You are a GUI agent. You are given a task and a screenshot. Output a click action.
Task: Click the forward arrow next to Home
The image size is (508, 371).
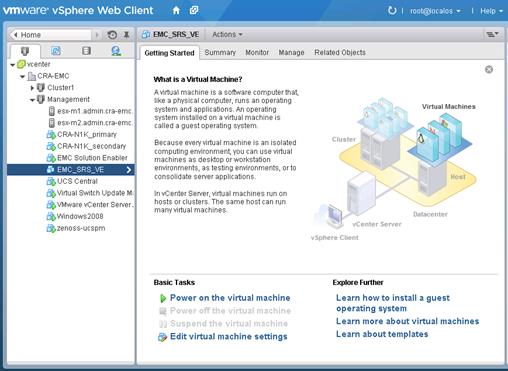[97, 35]
